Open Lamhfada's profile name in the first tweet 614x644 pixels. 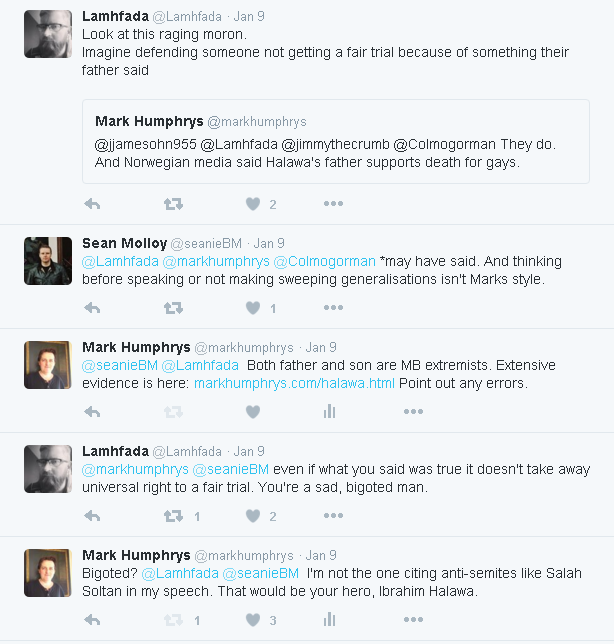115,17
